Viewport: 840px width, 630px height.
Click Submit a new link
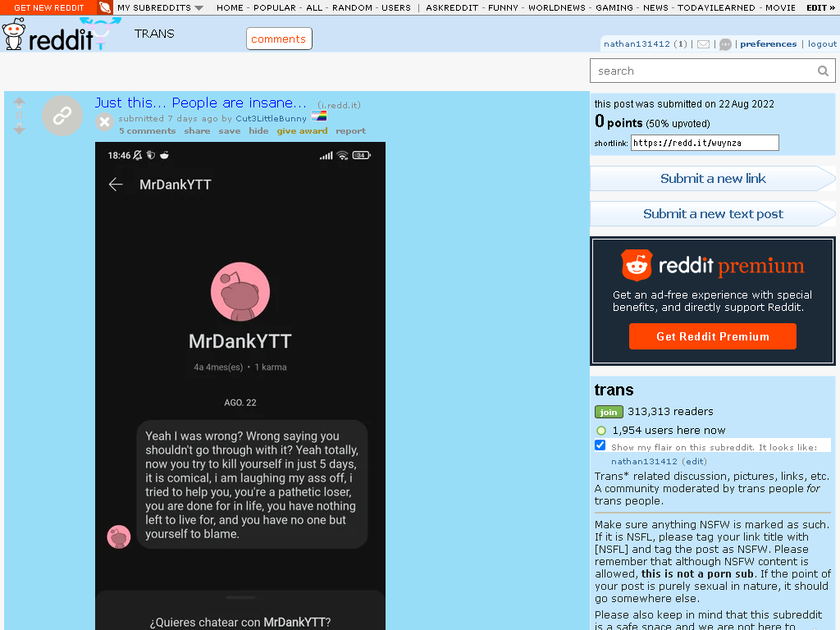713,178
